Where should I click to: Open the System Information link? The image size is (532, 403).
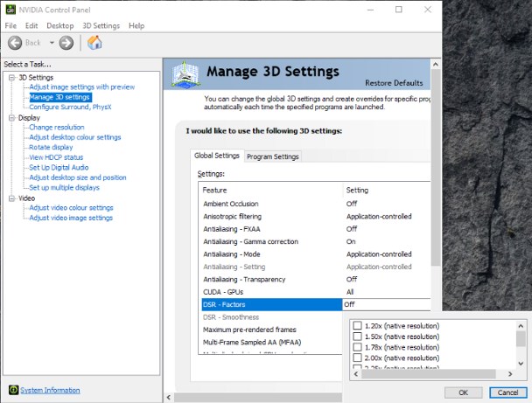pyautogui.click(x=50, y=390)
